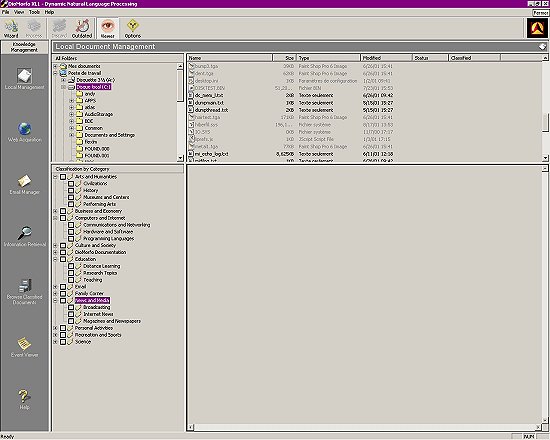Select the floppy Disquette 3½ (A:) drive icon
Screen dimensions: 550x440
click(72, 80)
